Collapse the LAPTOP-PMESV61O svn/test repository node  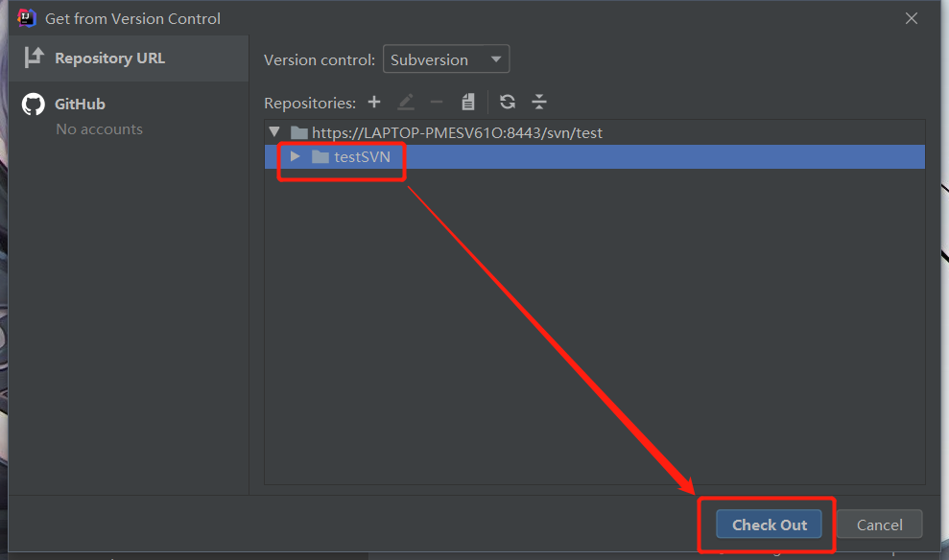click(274, 131)
